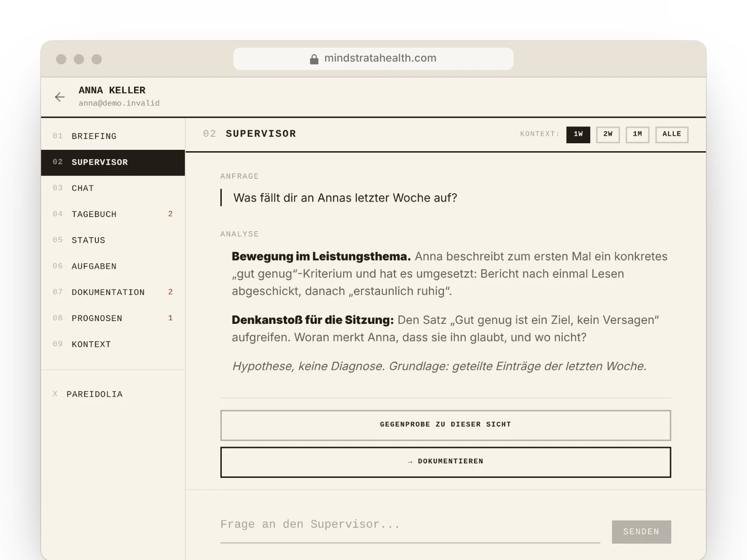Screen dimensions: 747x560
Task: Choose the ALLE context option
Action: [672, 134]
